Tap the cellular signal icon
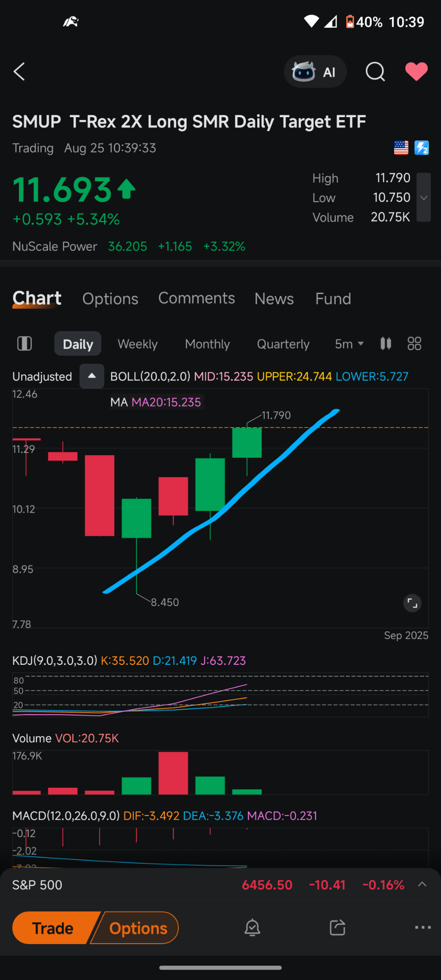This screenshot has width=441, height=980. click(x=331, y=22)
